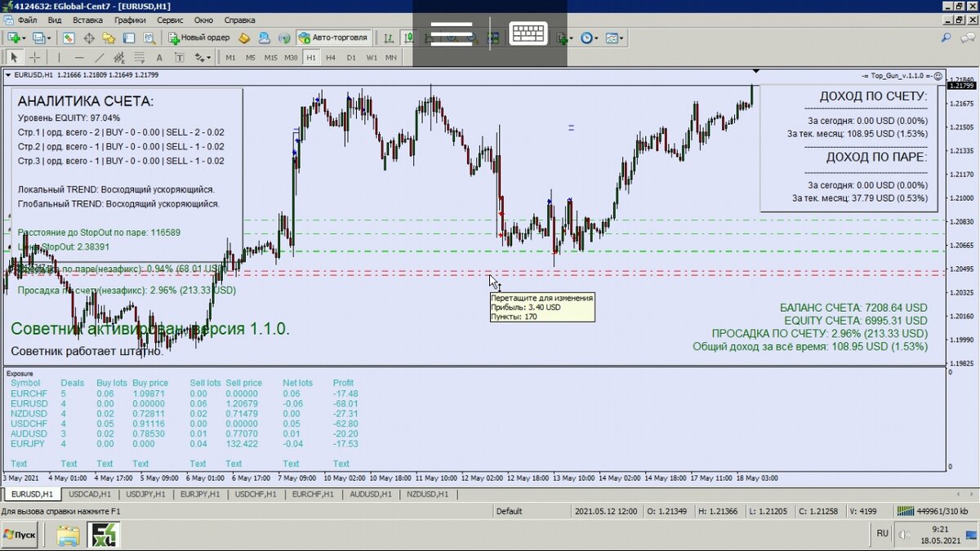Show the Terminal panel icon
This screenshot has height=551, width=980.
click(x=129, y=38)
